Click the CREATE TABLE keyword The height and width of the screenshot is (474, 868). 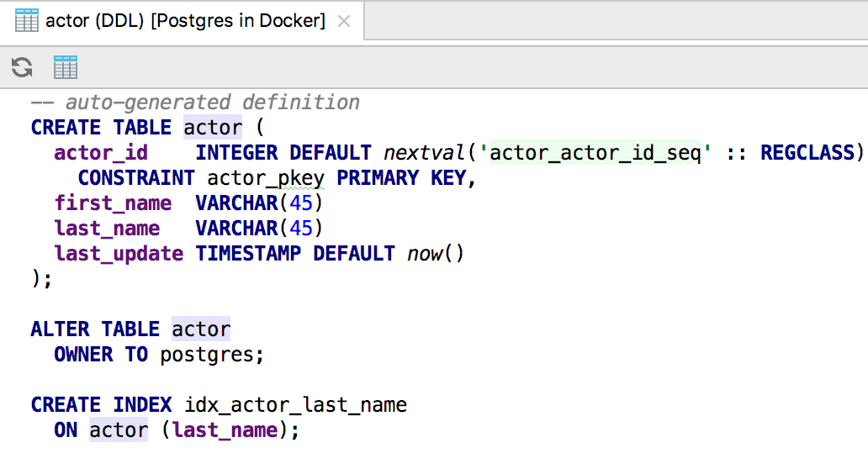101,128
